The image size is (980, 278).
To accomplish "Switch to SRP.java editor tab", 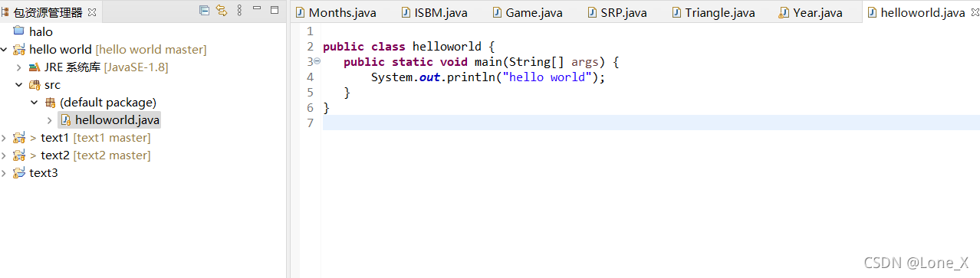I will coord(618,12).
